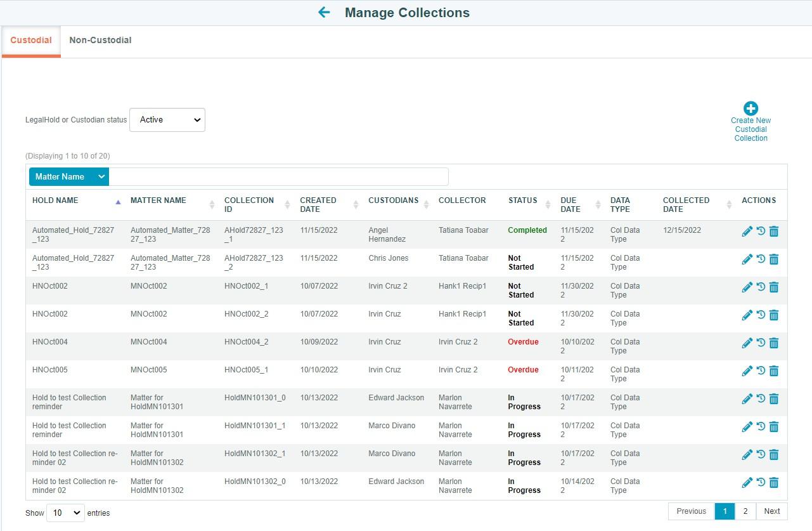Edit collection HNOct004_2

tap(747, 343)
